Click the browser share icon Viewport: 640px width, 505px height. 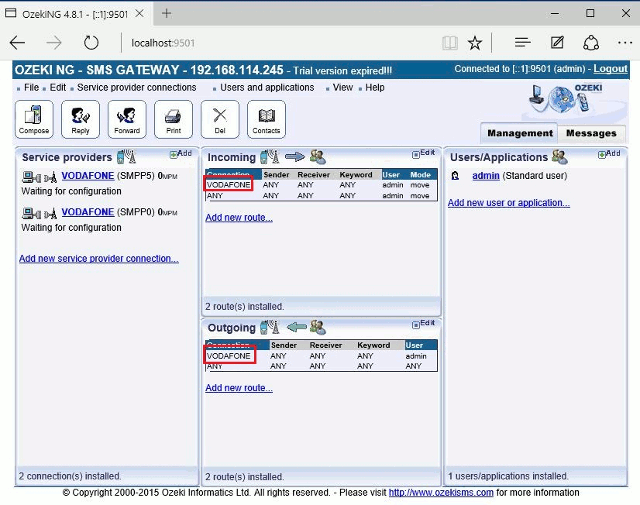tap(591, 42)
